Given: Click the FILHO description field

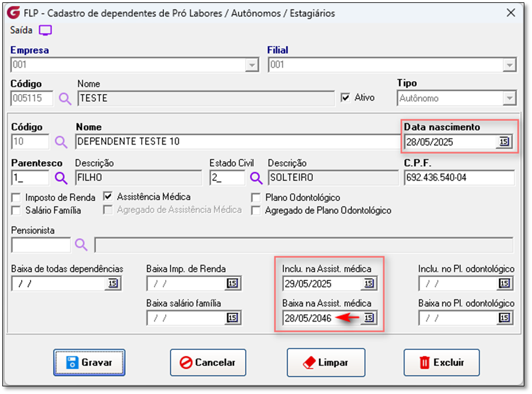Looking at the screenshot, I should coord(139,178).
